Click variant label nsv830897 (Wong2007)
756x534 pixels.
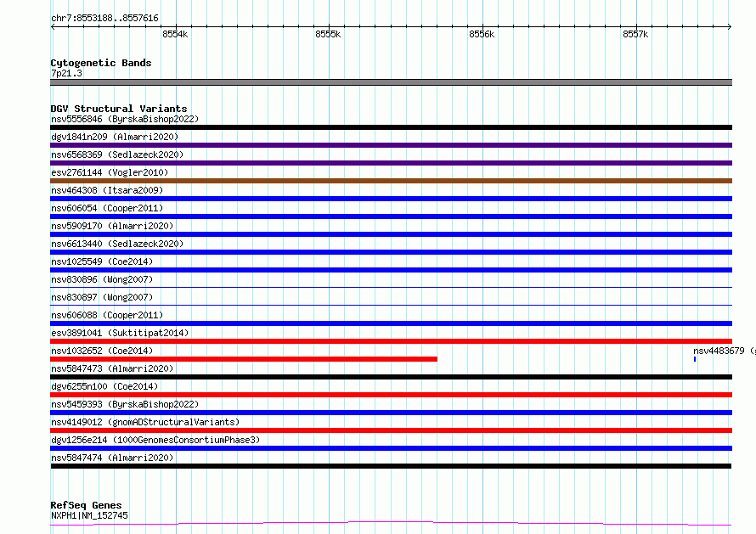click(x=102, y=297)
